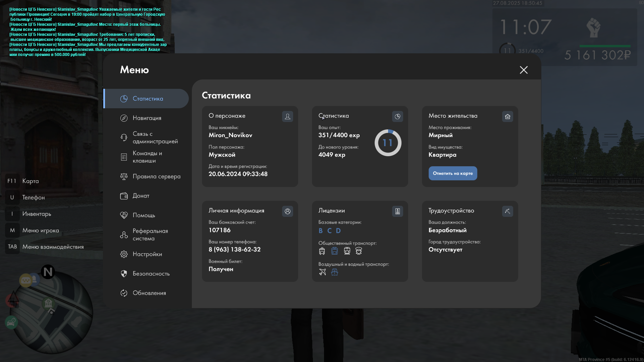Click the document icon in Лицензии card
Image resolution: width=644 pixels, height=362 pixels.
[x=397, y=211]
